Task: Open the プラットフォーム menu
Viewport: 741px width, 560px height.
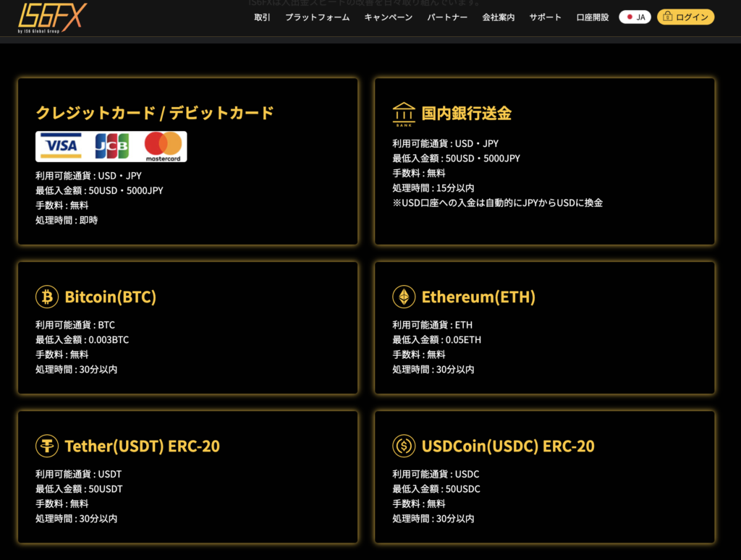Action: point(317,17)
